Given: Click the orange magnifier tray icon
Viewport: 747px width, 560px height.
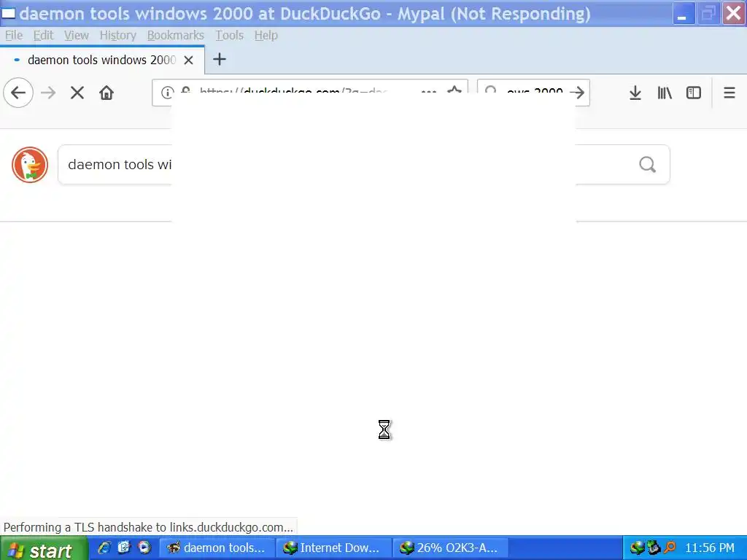Looking at the screenshot, I should [670, 548].
